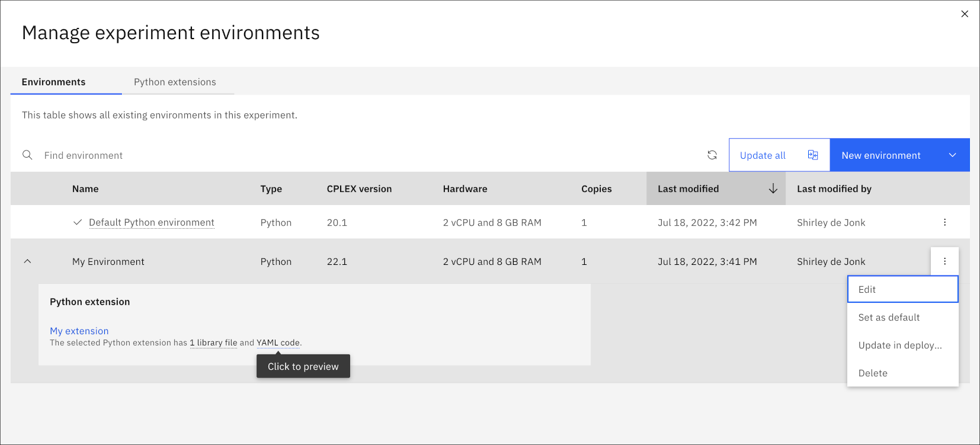
Task: Close the Manage experiment environments dialog
Action: pyautogui.click(x=965, y=14)
